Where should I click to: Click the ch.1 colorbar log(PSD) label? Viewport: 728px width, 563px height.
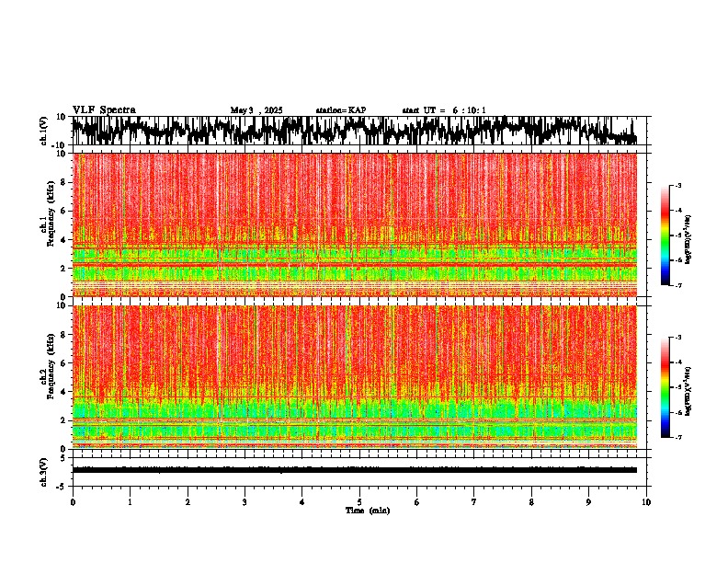click(x=688, y=239)
